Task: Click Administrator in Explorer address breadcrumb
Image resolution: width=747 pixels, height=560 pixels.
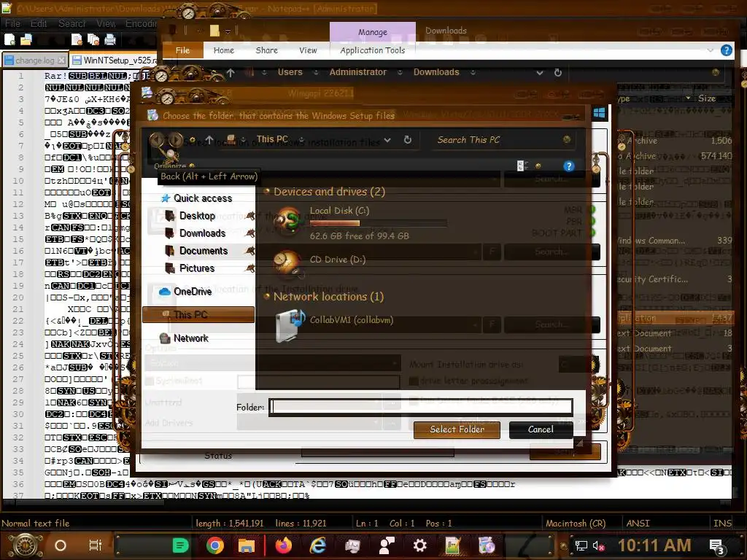Action: [357, 72]
